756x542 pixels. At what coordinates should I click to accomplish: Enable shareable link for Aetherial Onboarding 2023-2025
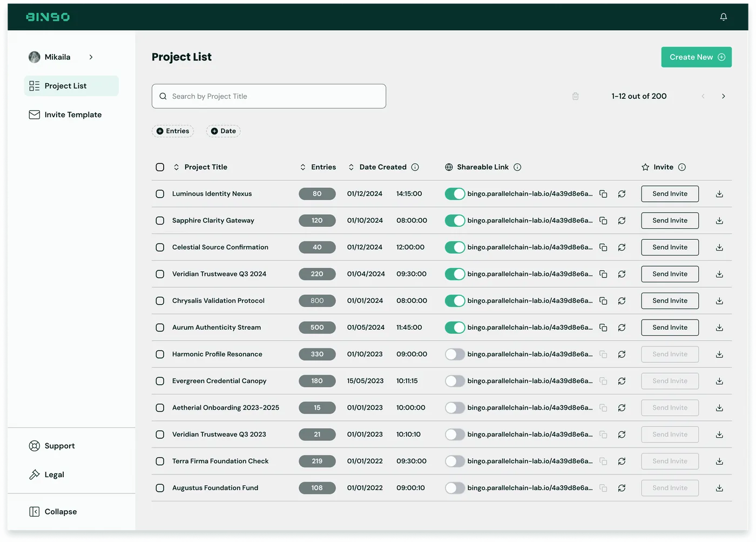(x=455, y=408)
